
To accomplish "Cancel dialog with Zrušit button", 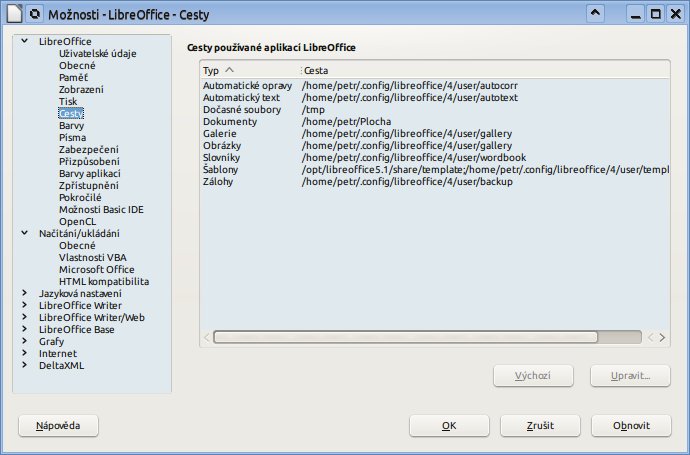I will pos(540,426).
